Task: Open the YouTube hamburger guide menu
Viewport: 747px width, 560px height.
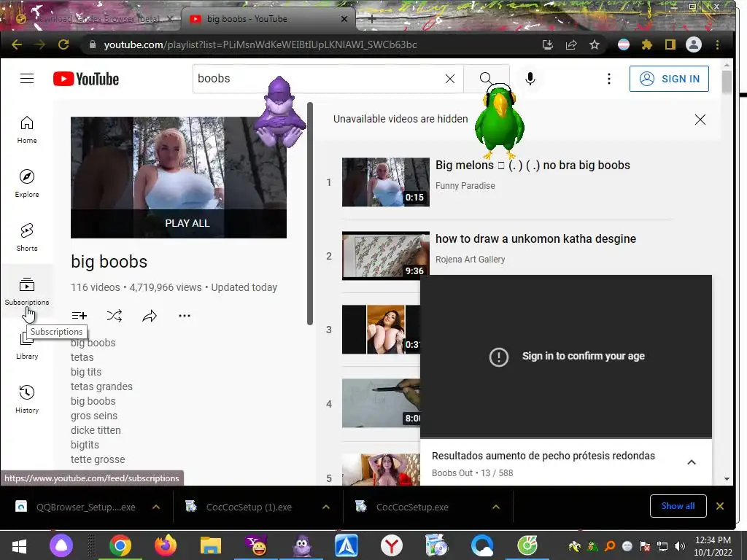Action: [x=27, y=79]
